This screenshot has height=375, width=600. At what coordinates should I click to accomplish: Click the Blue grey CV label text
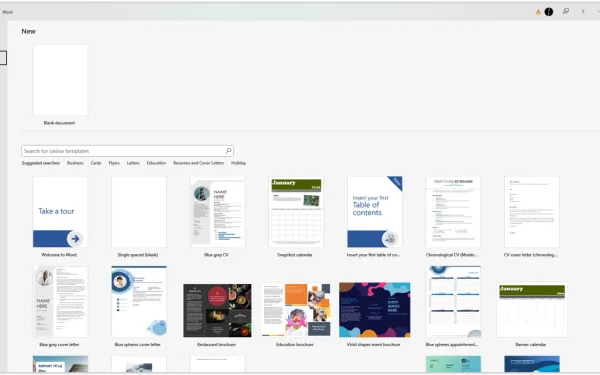pyautogui.click(x=216, y=255)
